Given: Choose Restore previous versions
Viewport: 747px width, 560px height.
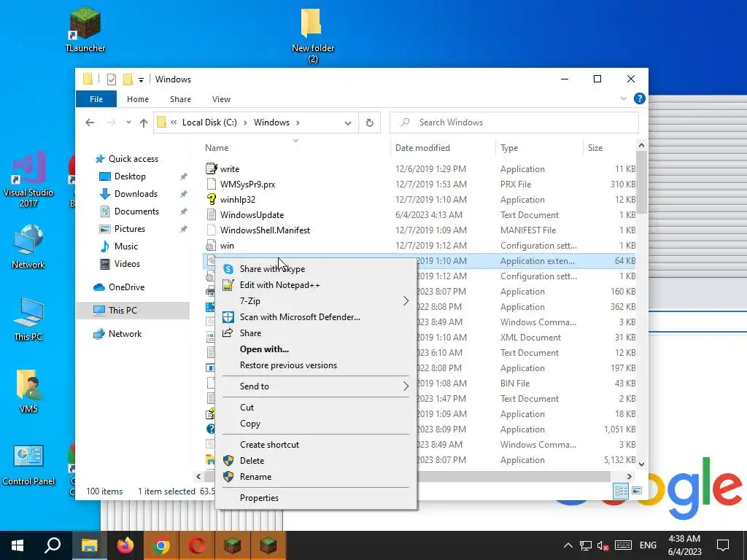Looking at the screenshot, I should [x=317, y=365].
